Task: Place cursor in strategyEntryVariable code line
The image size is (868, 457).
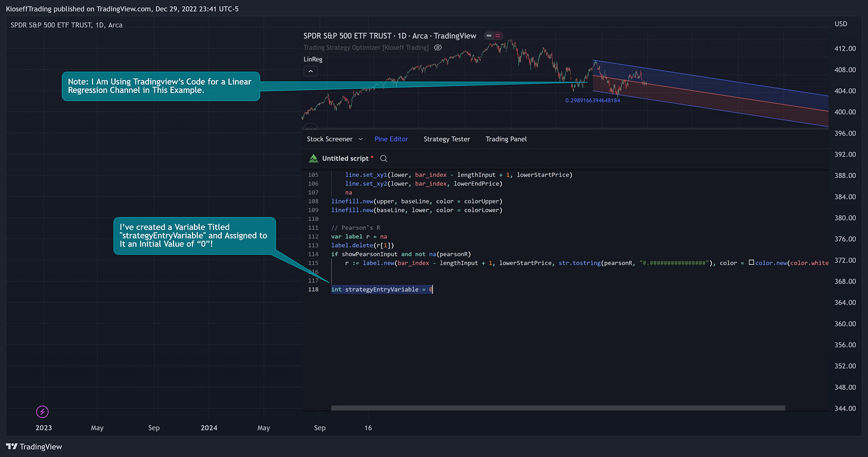Action: pyautogui.click(x=382, y=289)
